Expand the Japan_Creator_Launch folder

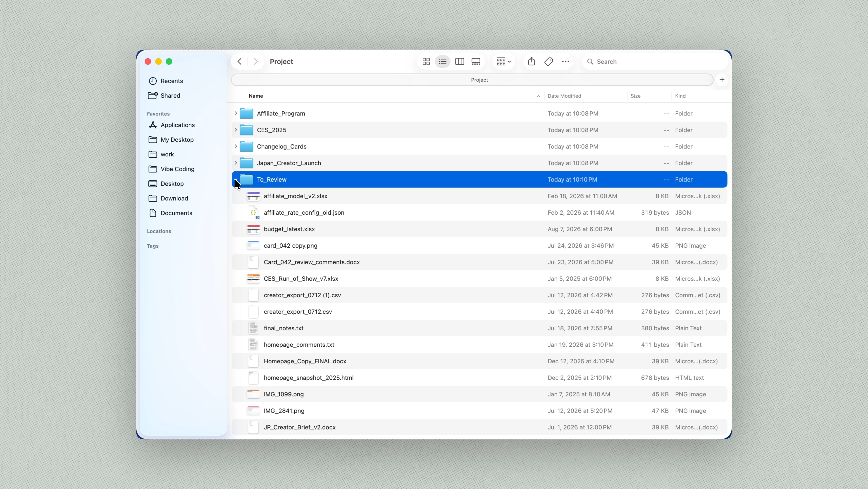pos(236,163)
